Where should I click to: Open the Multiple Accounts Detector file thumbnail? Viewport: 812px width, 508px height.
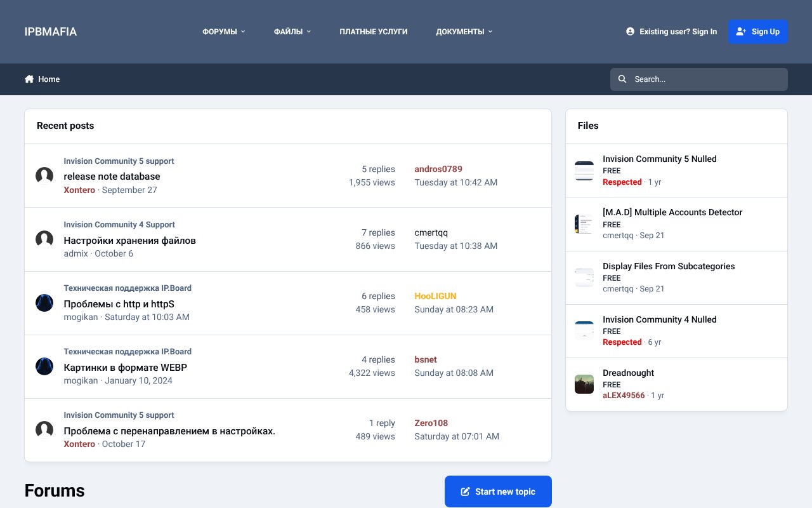(584, 224)
